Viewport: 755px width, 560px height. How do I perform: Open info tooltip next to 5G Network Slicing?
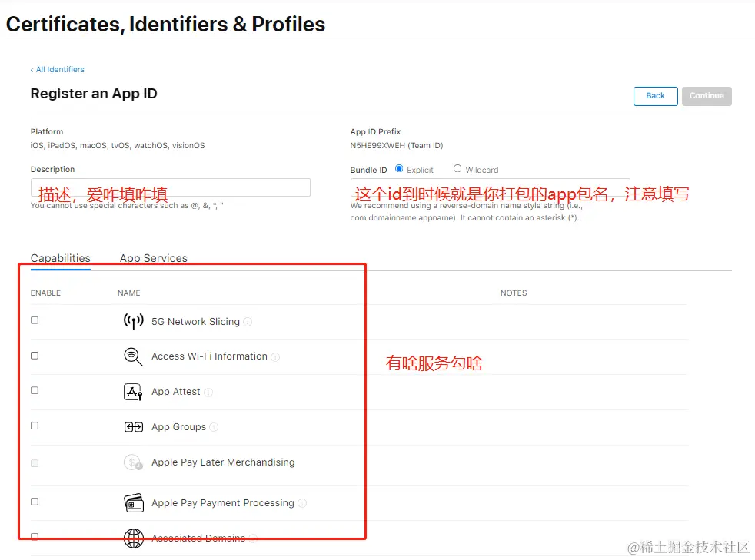click(x=248, y=322)
